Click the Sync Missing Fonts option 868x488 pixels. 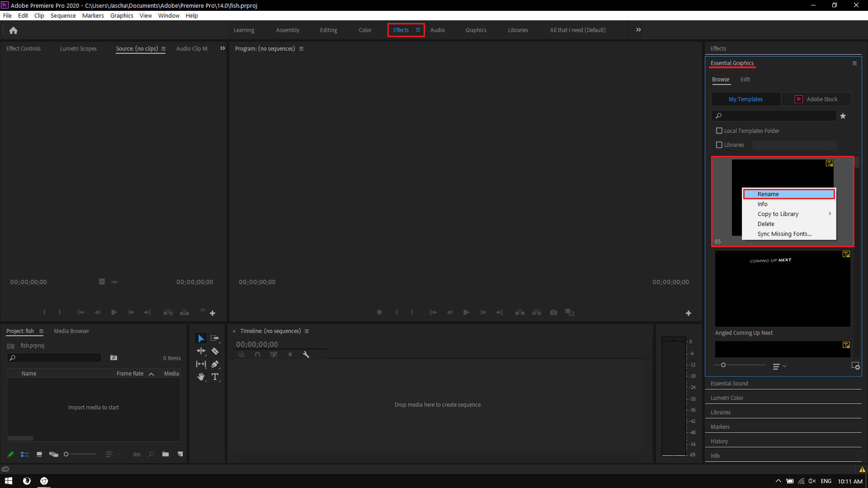(784, 234)
